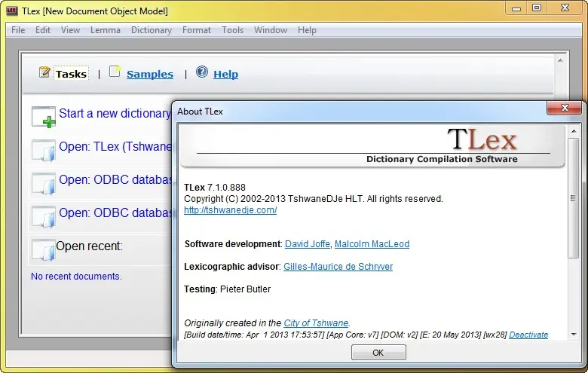Click the 'Testing: Pieter Butler' text
The width and height of the screenshot is (588, 373).
click(227, 289)
